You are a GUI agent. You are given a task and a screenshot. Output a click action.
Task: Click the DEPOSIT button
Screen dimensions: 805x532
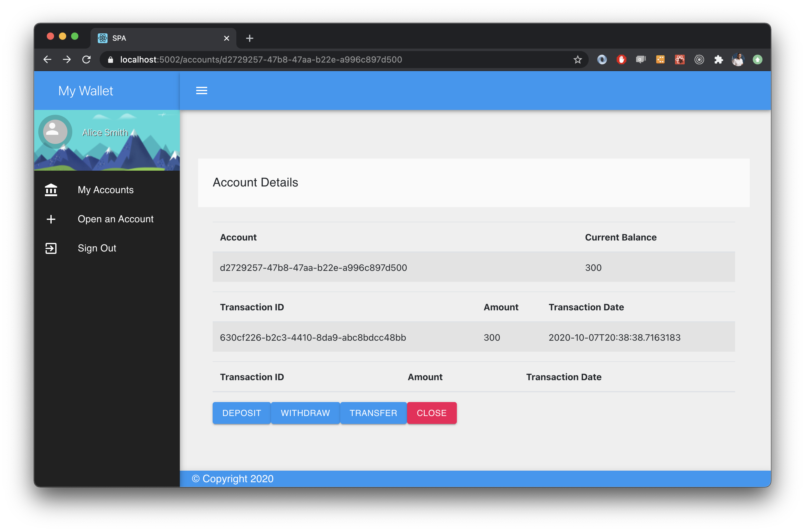pos(241,413)
